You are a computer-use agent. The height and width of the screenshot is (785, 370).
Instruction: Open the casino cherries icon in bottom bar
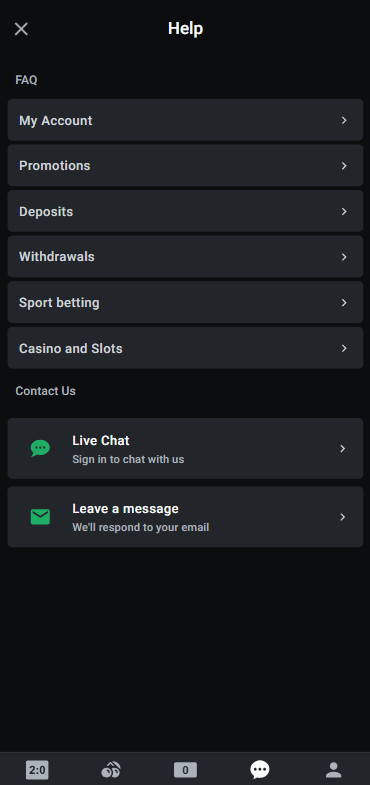click(x=111, y=769)
